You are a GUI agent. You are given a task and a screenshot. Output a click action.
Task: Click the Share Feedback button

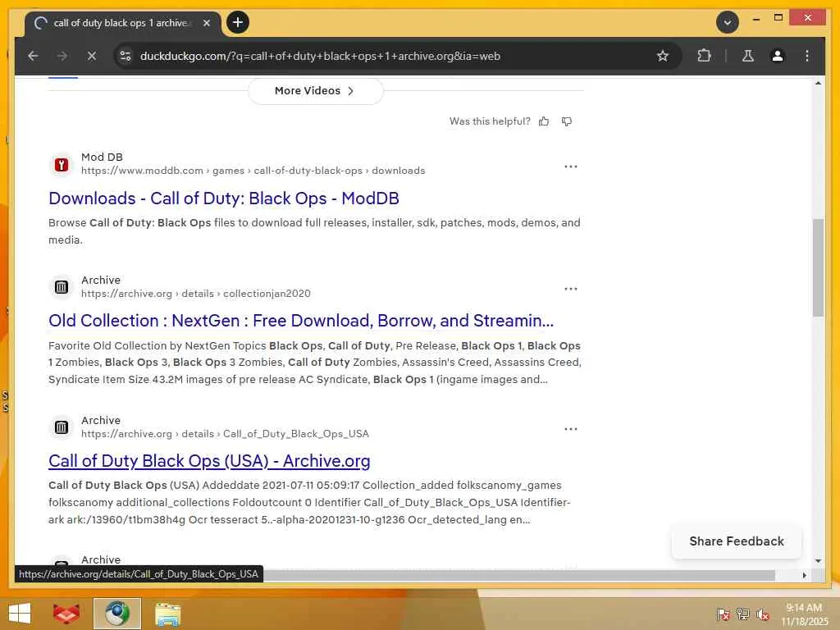(737, 541)
